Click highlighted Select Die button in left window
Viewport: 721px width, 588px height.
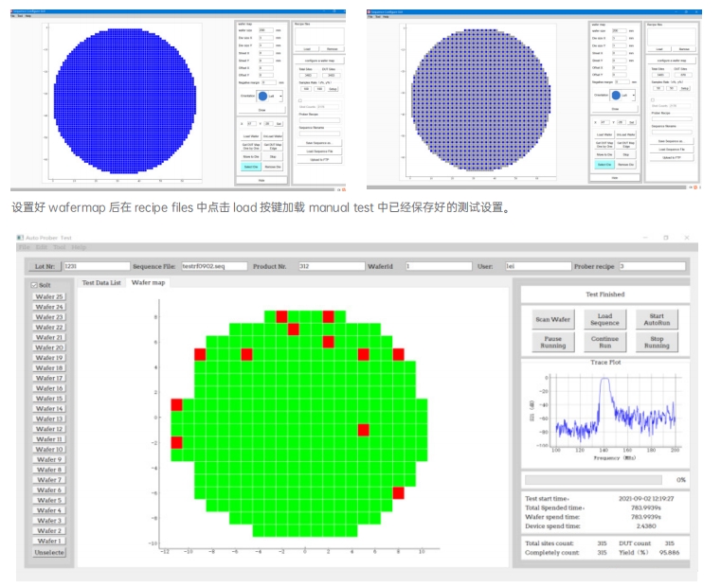click(x=249, y=166)
